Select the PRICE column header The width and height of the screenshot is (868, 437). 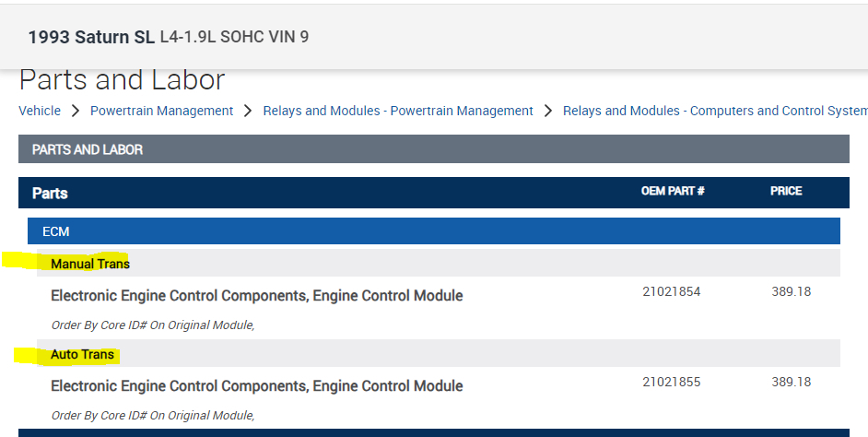[786, 192]
